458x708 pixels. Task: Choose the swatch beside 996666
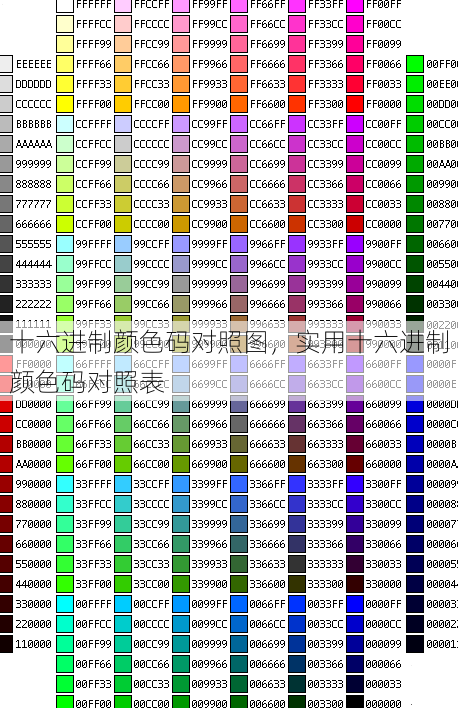tap(239, 304)
